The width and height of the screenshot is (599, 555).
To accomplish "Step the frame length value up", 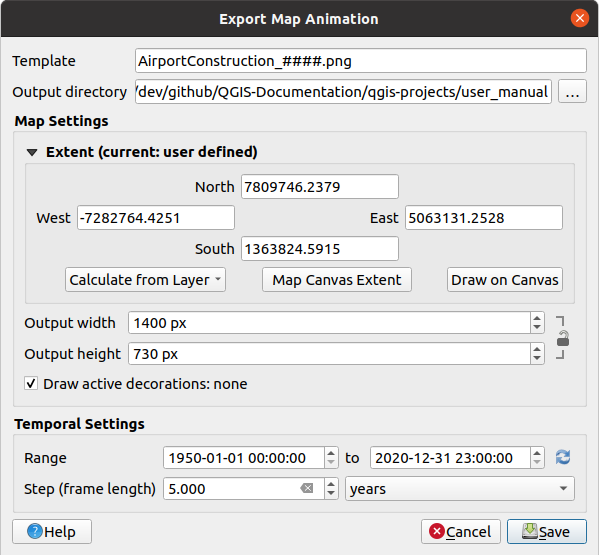I will (x=331, y=484).
